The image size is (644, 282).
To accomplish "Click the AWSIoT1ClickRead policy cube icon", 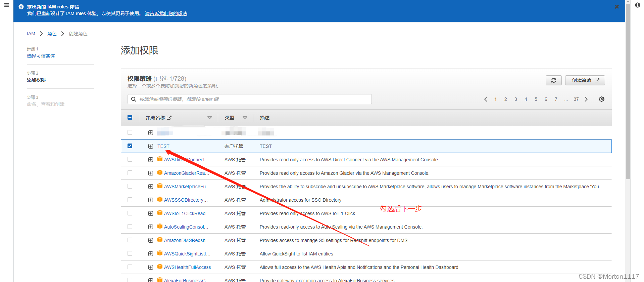I will 160,213.
